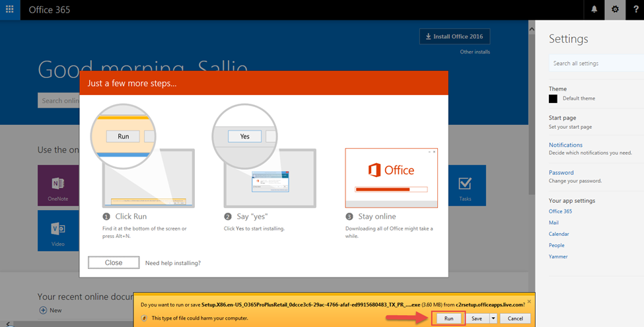
Task: Click the Office progress illustration
Action: coord(392,178)
